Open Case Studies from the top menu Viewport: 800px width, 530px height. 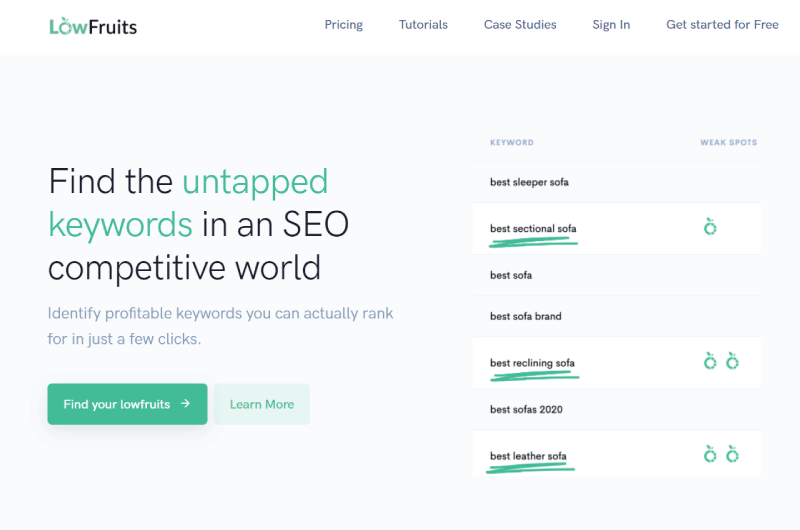click(x=520, y=24)
